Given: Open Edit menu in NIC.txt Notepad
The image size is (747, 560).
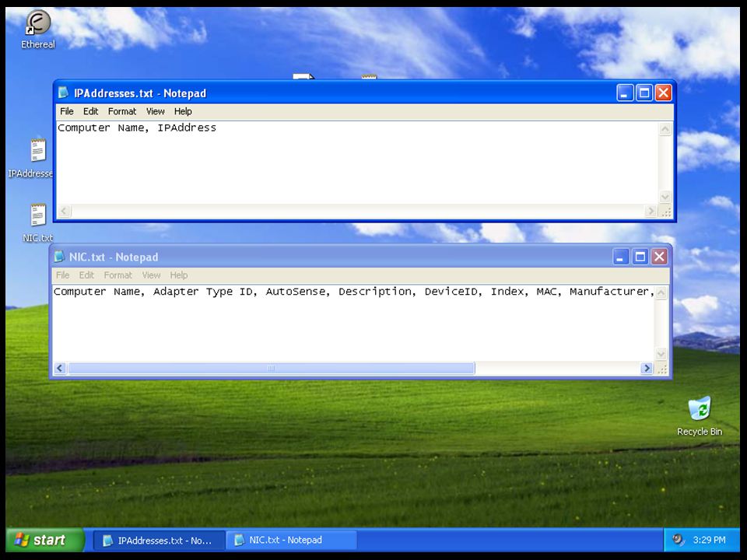Looking at the screenshot, I should click(x=86, y=275).
